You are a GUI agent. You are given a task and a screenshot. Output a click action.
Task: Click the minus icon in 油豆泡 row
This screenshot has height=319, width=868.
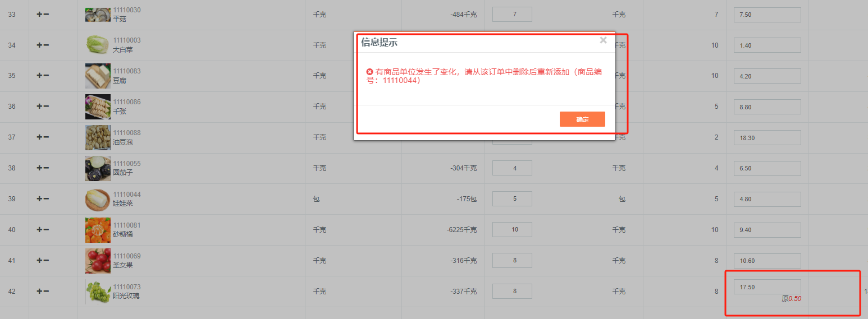pyautogui.click(x=46, y=137)
